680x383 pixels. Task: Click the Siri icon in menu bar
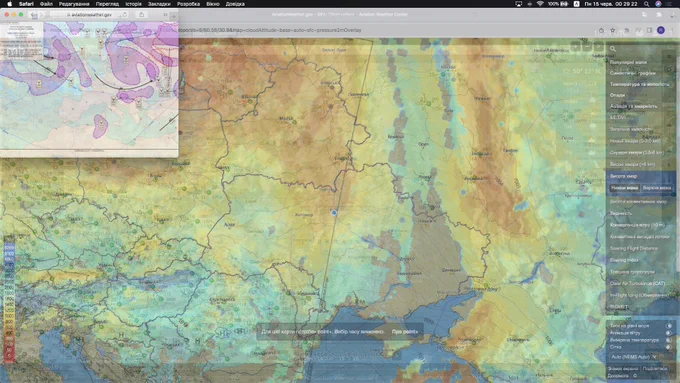(658, 4)
